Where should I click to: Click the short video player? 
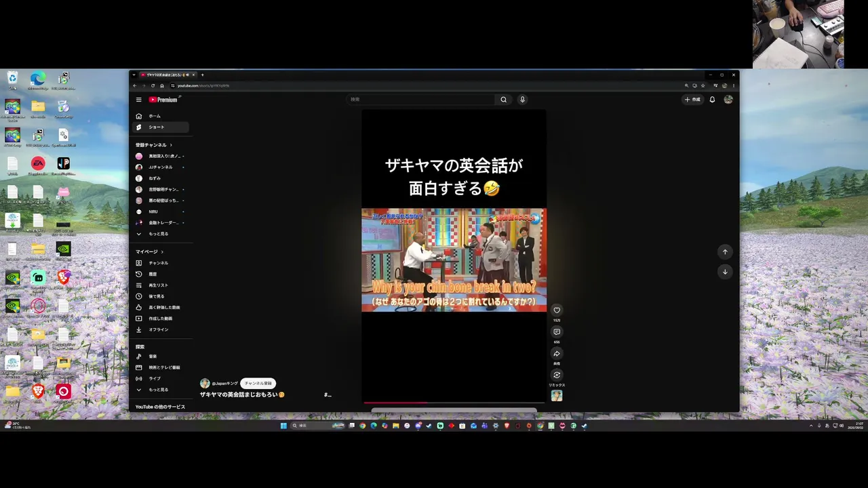454,256
